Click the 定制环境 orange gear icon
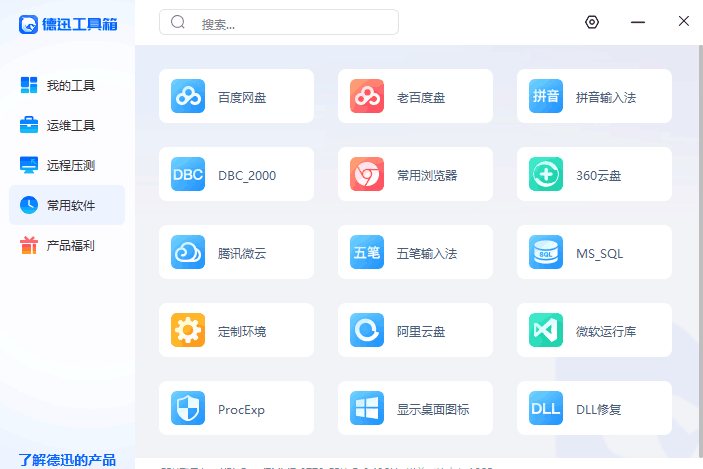Screen dimensions: 703x469 point(188,330)
